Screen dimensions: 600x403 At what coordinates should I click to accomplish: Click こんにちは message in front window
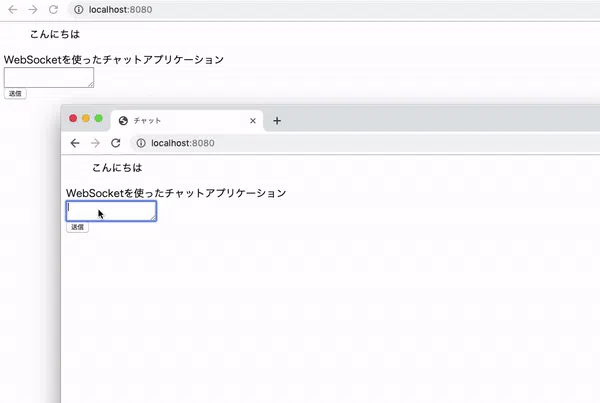pos(117,168)
